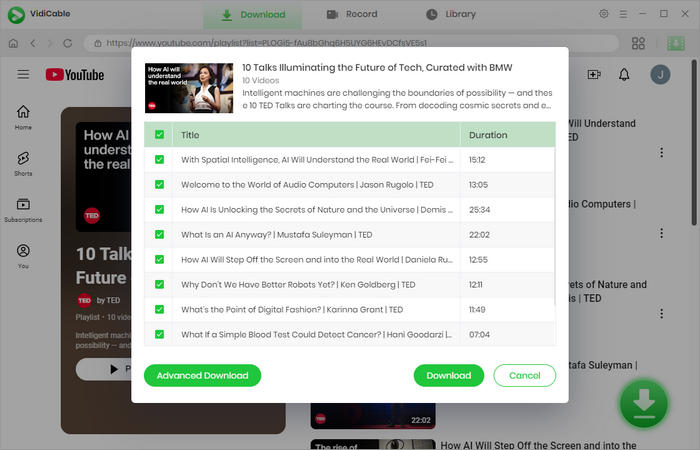Viewport: 700px width, 450px height.
Task: Click the 22:02 video thumbnail behind dialog
Action: 373,416
